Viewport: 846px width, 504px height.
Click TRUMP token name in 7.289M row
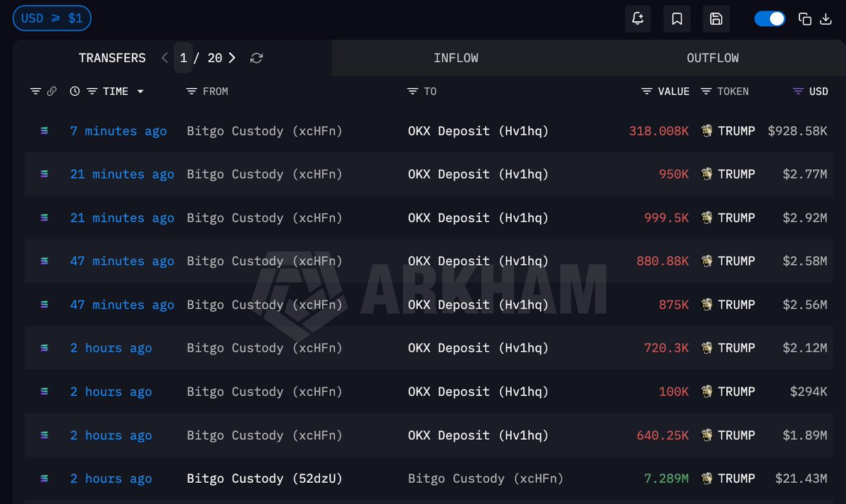(736, 479)
